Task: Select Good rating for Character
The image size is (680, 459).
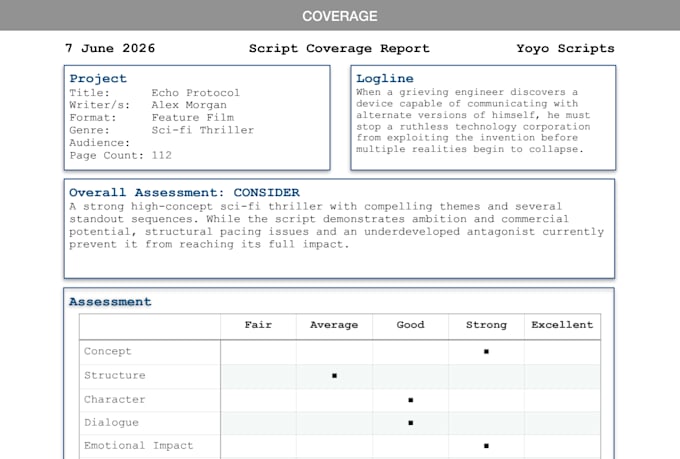Action: (x=410, y=400)
